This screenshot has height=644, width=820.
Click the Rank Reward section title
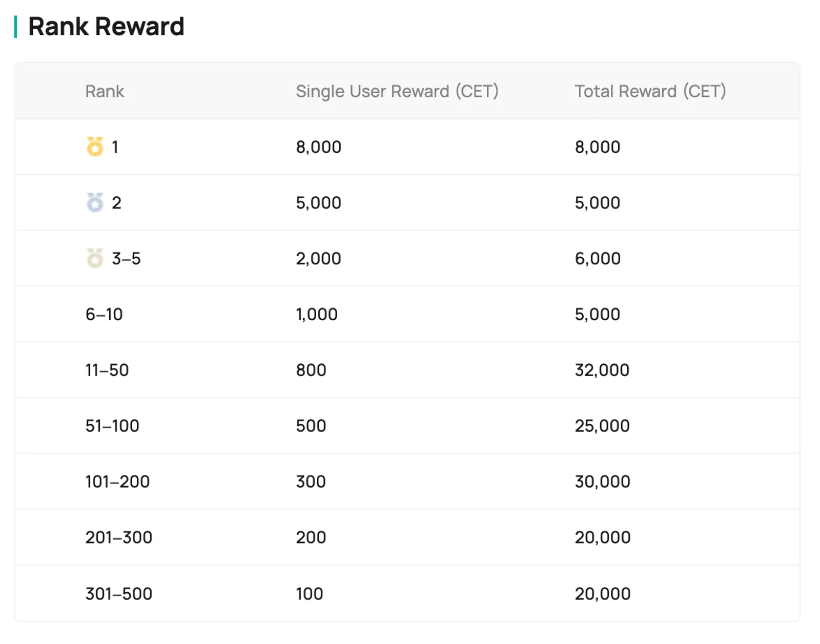coord(106,27)
